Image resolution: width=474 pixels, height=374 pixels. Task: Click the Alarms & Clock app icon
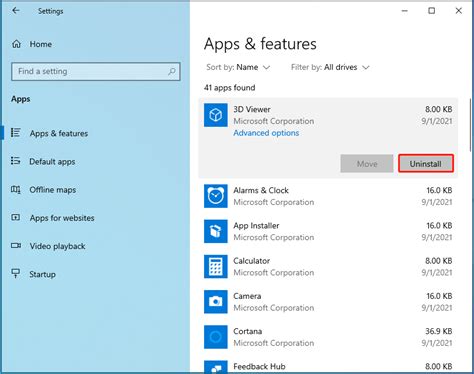point(216,196)
